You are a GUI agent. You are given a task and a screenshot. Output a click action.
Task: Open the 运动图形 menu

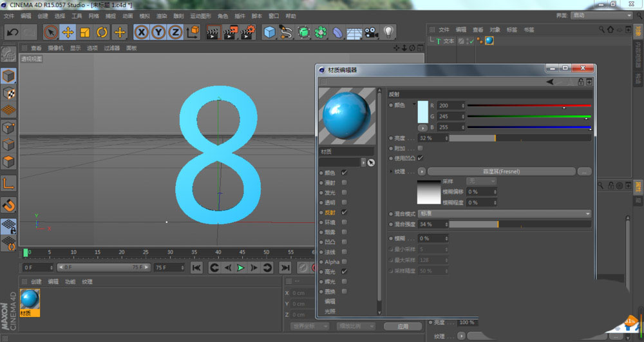pos(200,16)
